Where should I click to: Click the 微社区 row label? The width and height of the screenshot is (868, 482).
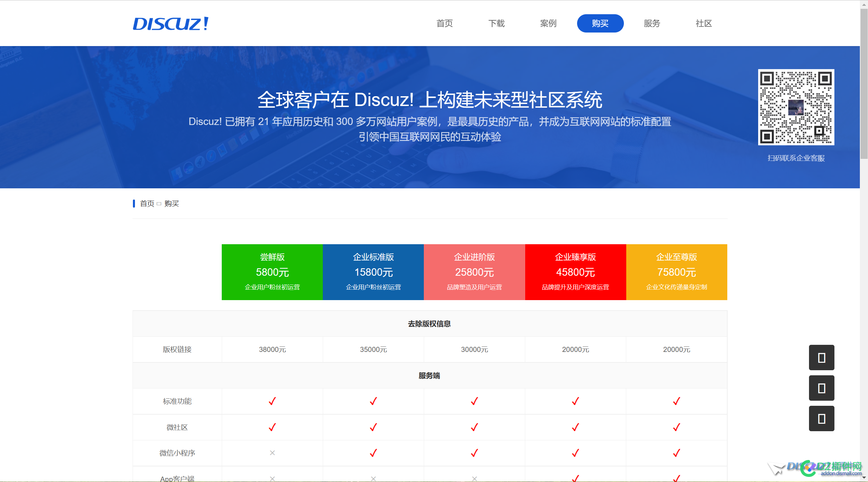(177, 427)
